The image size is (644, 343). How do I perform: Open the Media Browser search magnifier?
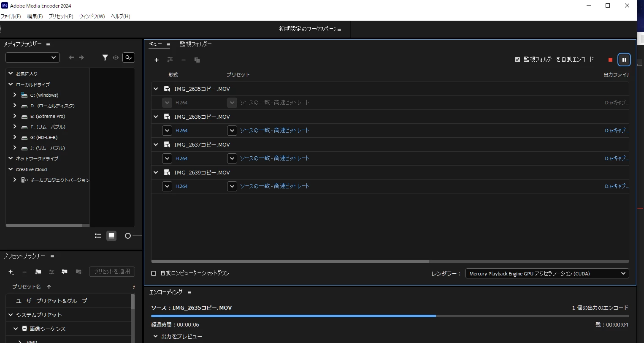[129, 57]
